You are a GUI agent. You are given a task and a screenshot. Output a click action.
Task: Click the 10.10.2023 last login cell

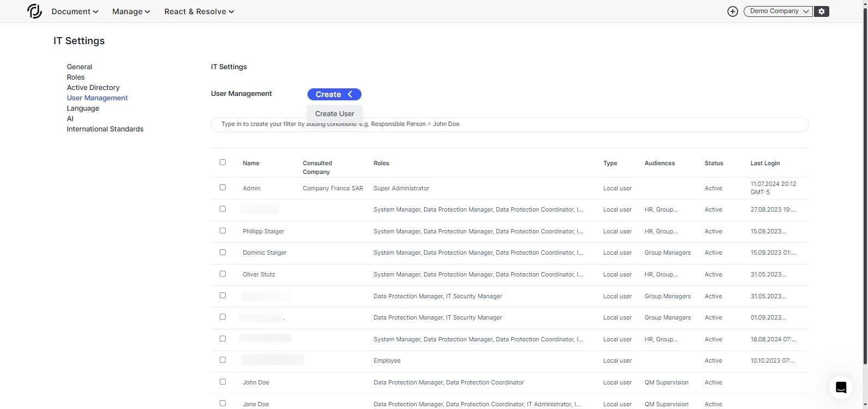[773, 360]
